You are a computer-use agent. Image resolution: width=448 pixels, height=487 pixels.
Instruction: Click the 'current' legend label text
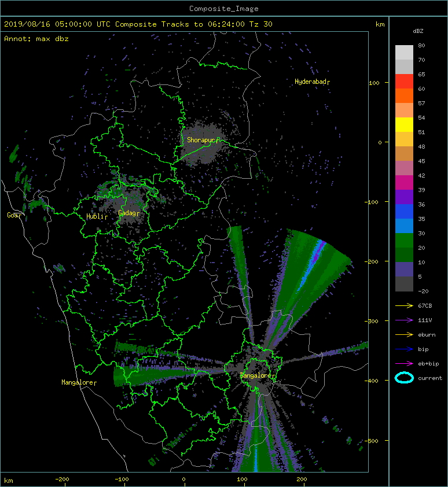tap(430, 378)
